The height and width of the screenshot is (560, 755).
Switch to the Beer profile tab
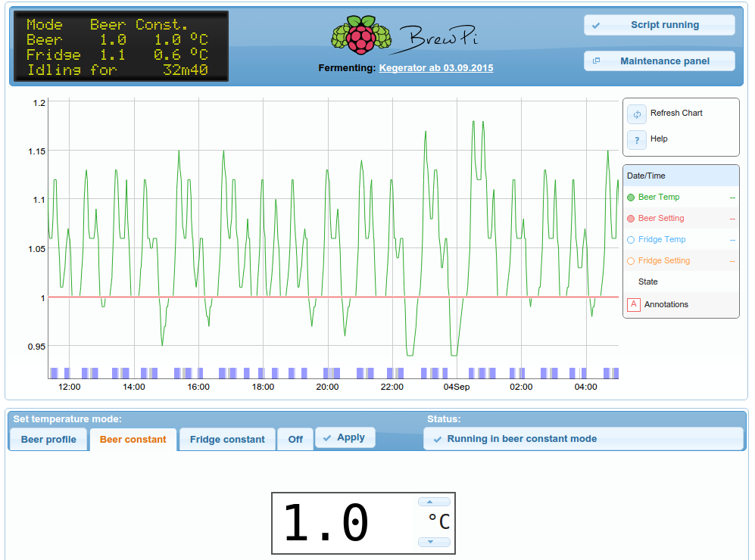48,439
